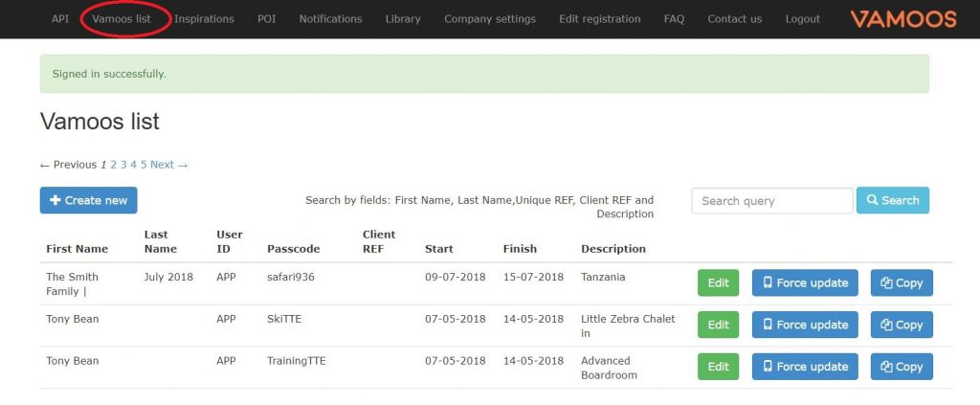The height and width of the screenshot is (405, 980).
Task: Click the Start column header
Action: pyautogui.click(x=438, y=249)
